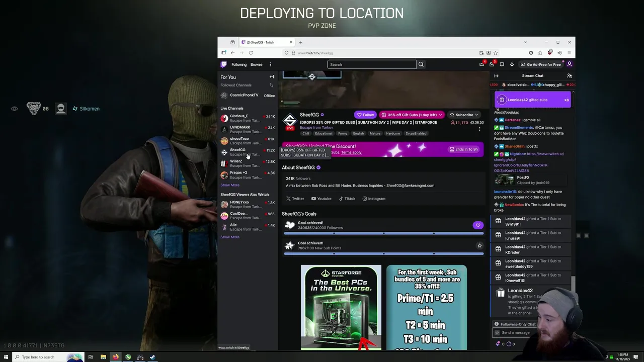This screenshot has width=644, height=362.
Task: Click Show More under Viewers Also Watch
Action: (x=230, y=237)
